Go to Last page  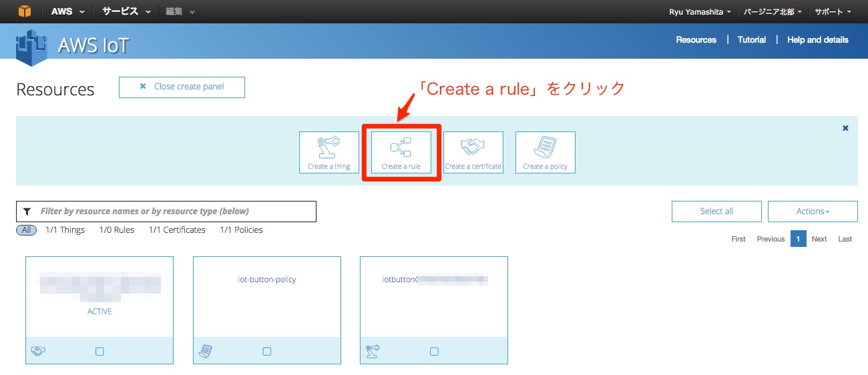tap(845, 239)
